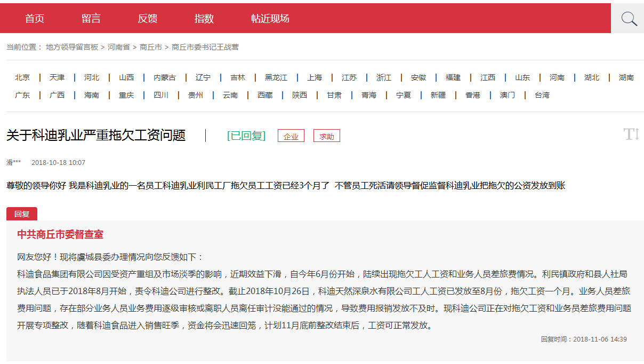Open 商丘市委书记王战营 breadcrumb link

coord(205,47)
